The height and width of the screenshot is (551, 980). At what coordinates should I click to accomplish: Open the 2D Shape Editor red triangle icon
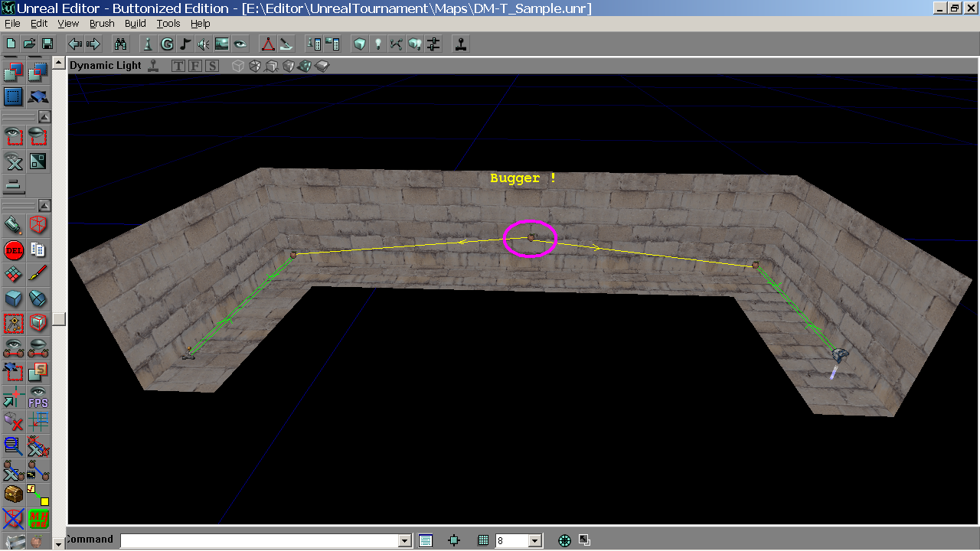point(268,44)
